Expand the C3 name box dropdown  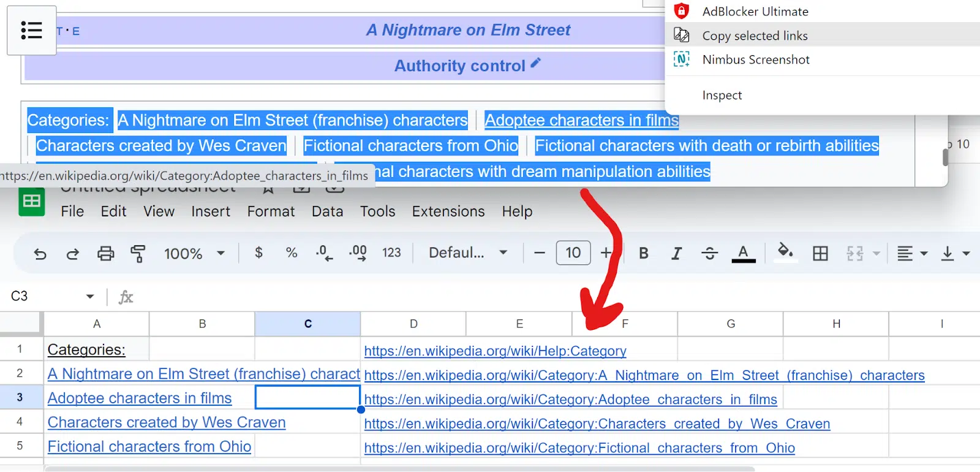tap(90, 297)
